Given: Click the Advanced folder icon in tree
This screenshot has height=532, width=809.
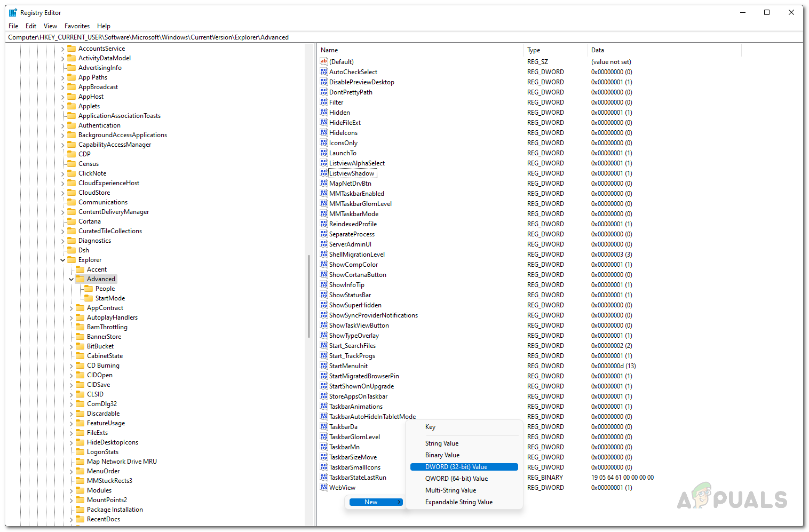Looking at the screenshot, I should click(80, 279).
